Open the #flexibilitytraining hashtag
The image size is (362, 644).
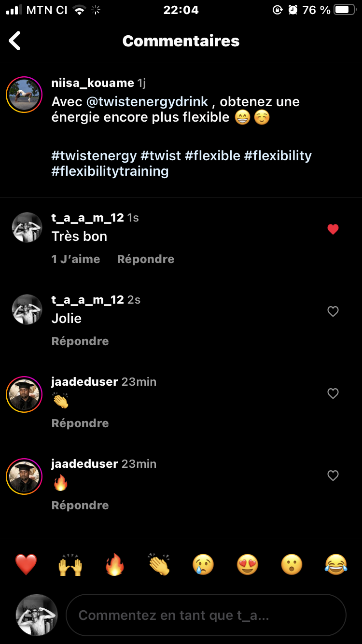coord(110,171)
